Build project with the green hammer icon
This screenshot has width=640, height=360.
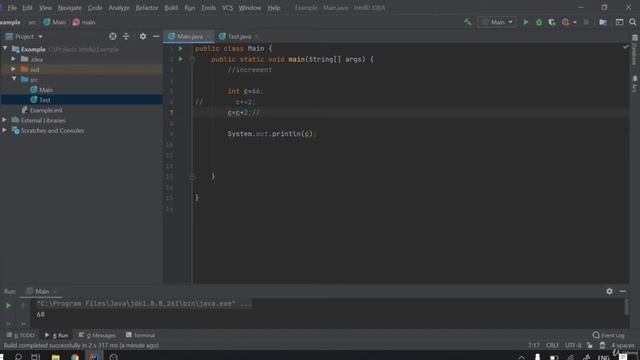(x=468, y=22)
